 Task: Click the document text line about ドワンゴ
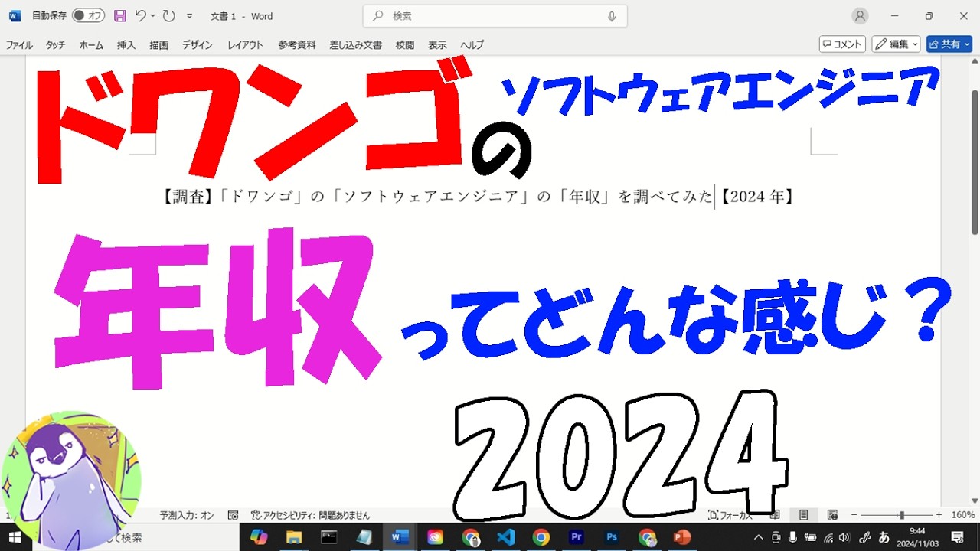click(x=479, y=197)
